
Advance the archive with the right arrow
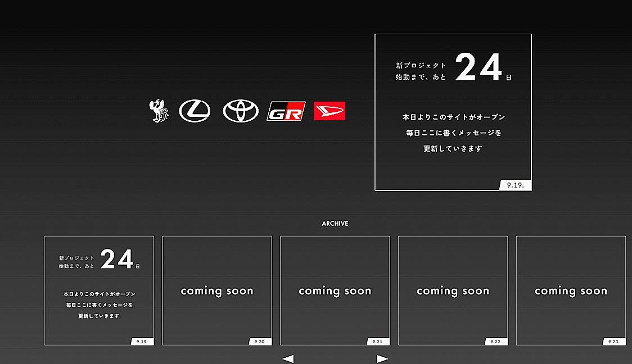coord(382,359)
